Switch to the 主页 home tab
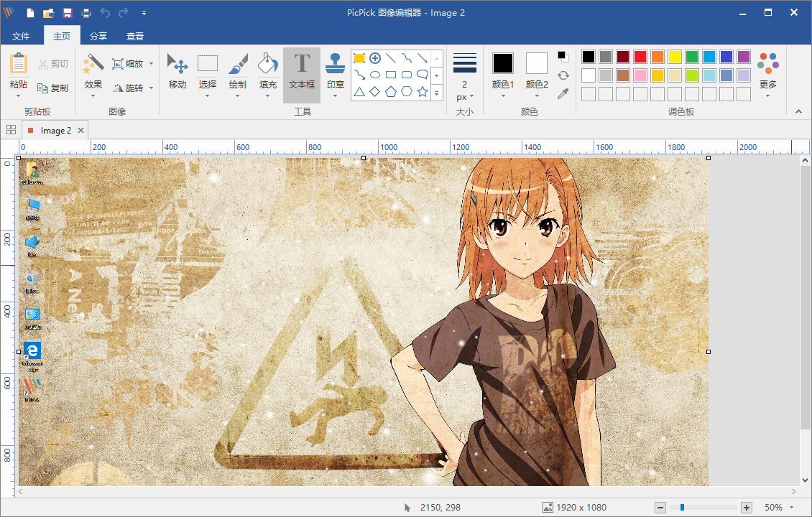Image resolution: width=812 pixels, height=517 pixels. 62,36
